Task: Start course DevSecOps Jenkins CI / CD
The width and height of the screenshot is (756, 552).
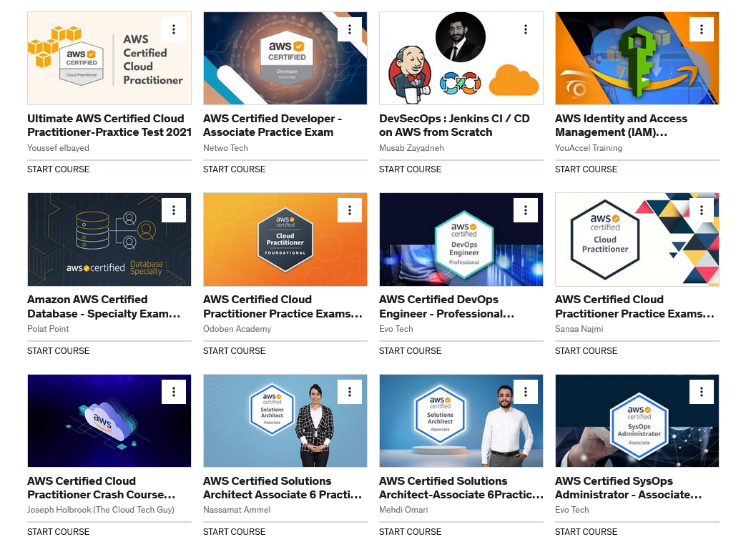Action: click(411, 169)
